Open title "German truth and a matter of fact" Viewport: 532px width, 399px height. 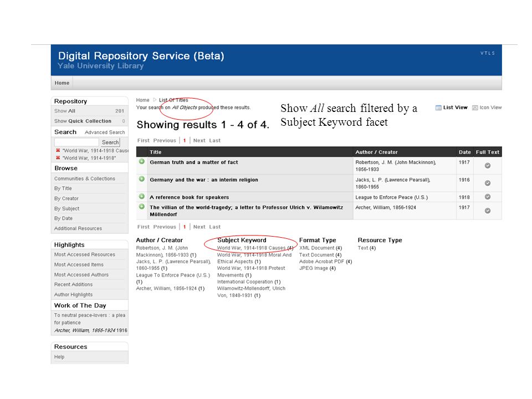click(194, 162)
